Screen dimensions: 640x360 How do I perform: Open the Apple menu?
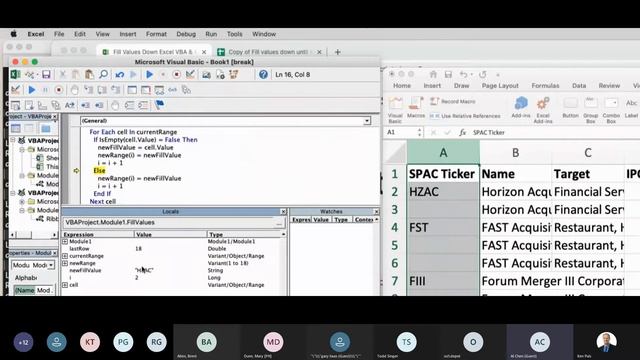click(x=13, y=34)
